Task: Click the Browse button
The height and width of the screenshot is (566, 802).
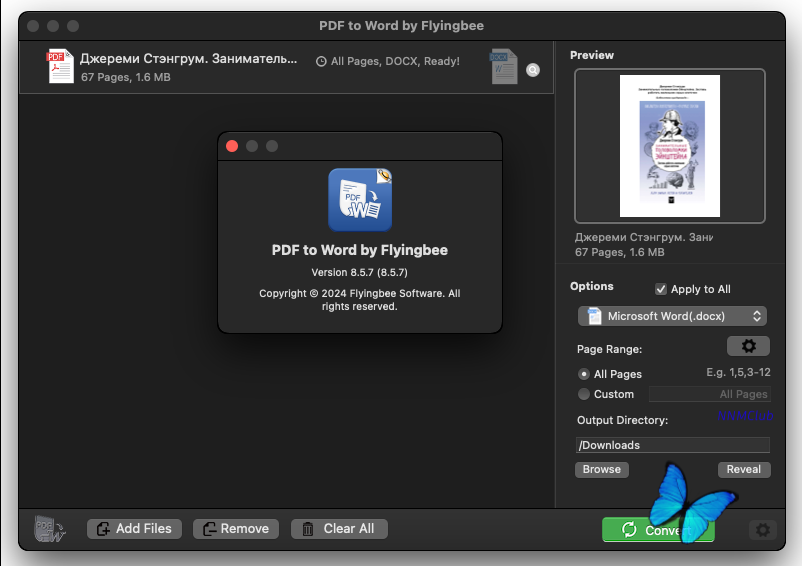Action: [x=602, y=469]
